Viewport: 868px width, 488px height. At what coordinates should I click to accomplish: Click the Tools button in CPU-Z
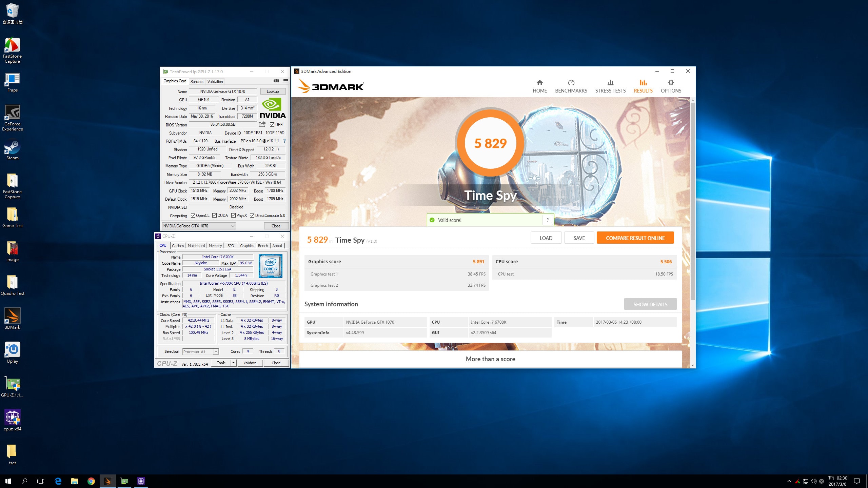(221, 363)
